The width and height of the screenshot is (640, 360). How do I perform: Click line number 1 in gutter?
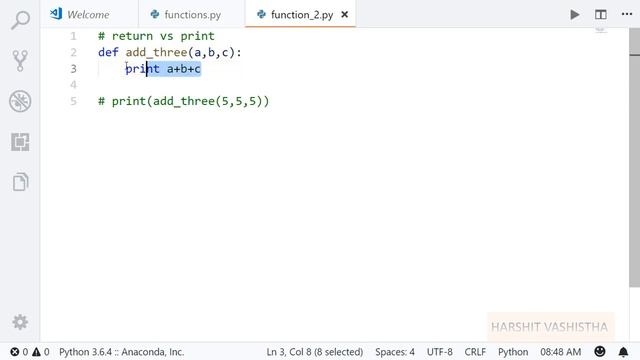tap(73, 36)
